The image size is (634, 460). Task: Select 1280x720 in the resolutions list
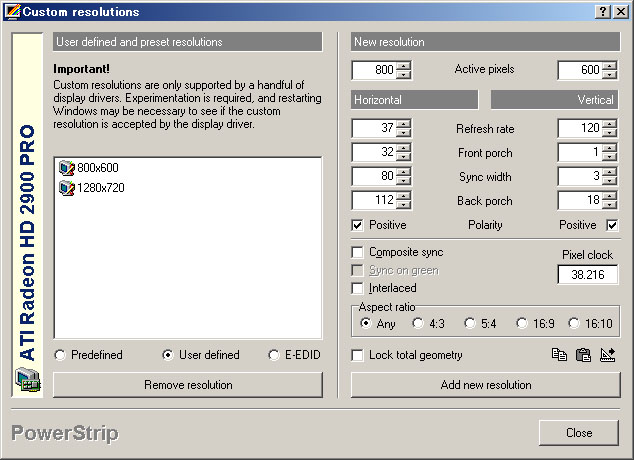(101, 188)
